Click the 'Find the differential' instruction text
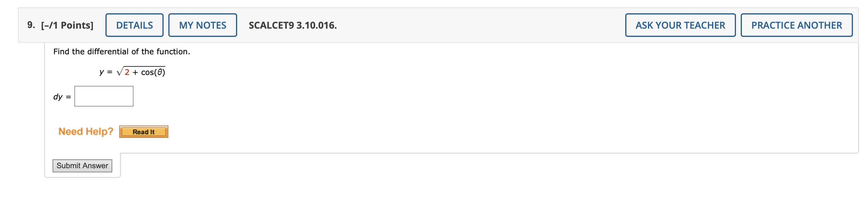 (122, 52)
